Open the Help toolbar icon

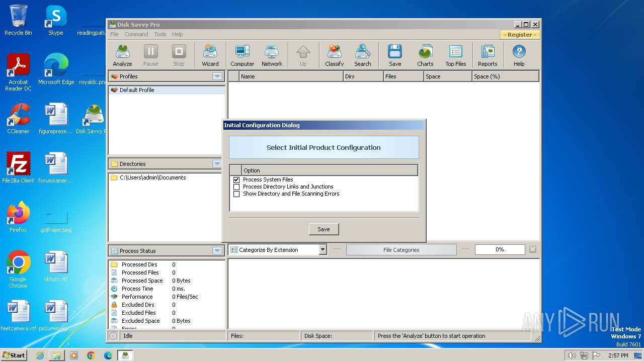519,55
